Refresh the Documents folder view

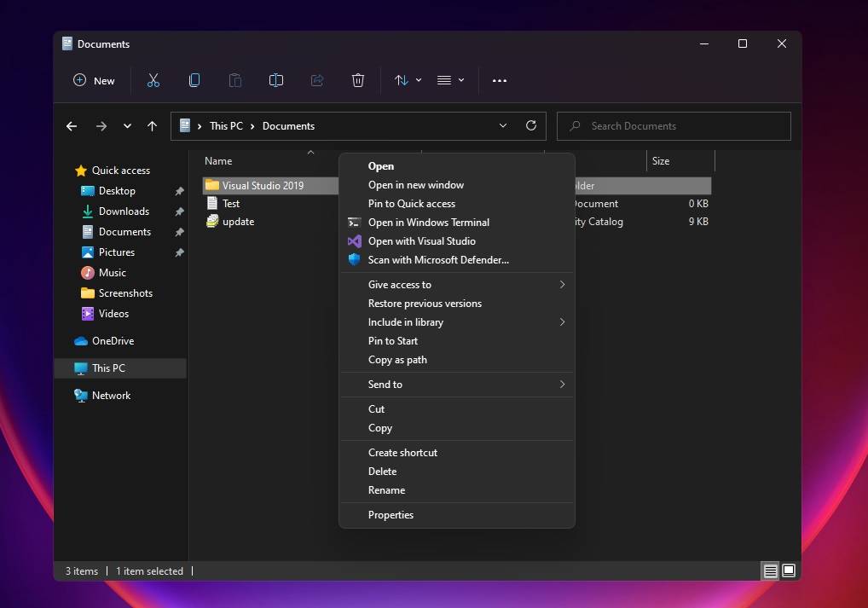point(530,125)
